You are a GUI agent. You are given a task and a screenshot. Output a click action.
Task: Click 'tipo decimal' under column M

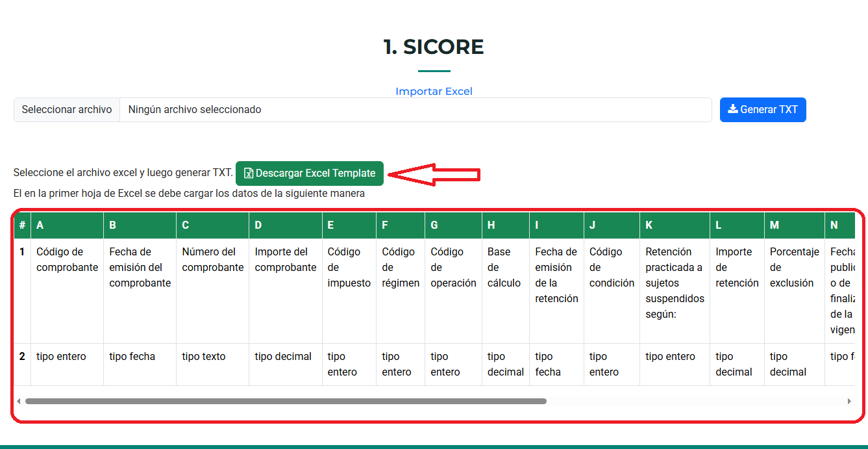click(795, 365)
